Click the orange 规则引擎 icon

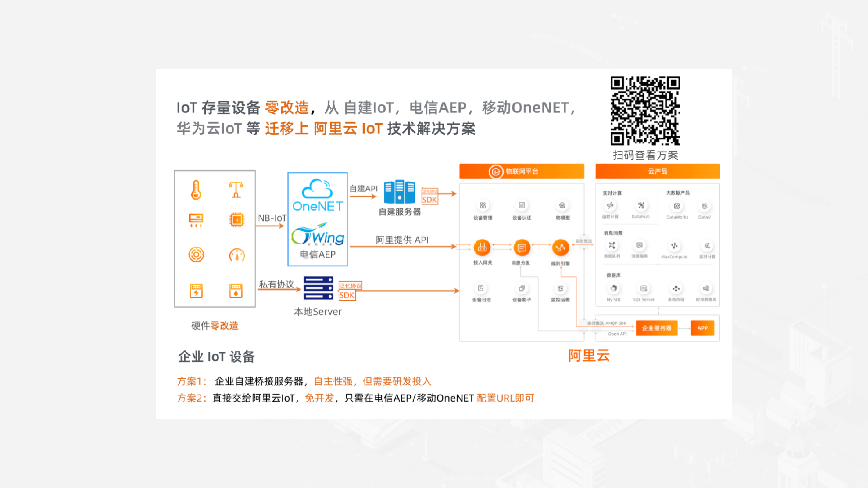click(x=560, y=248)
